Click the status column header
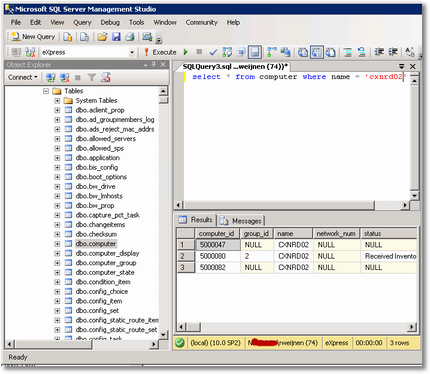The image size is (430, 374). click(389, 233)
